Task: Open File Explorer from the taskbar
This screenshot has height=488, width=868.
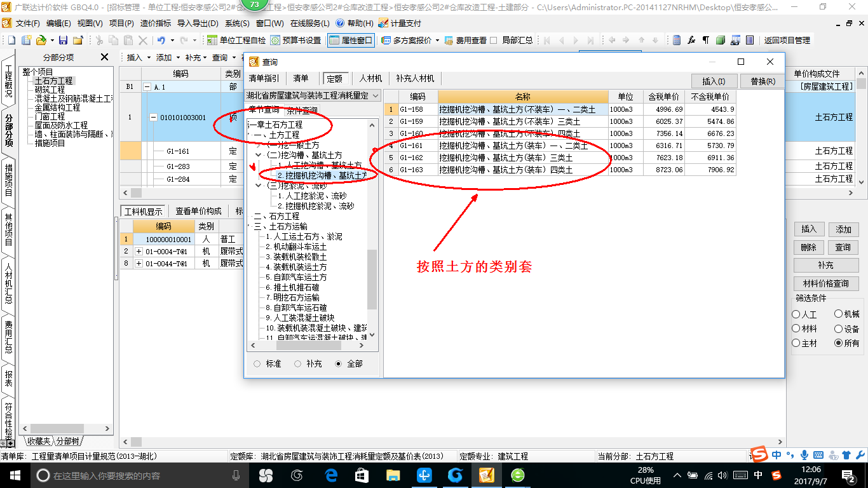Action: (393, 475)
